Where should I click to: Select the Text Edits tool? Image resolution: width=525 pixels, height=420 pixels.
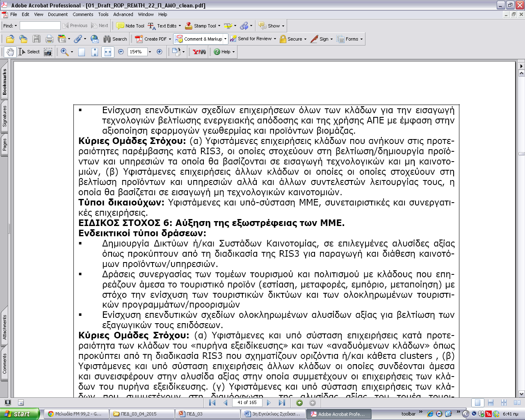pos(162,26)
